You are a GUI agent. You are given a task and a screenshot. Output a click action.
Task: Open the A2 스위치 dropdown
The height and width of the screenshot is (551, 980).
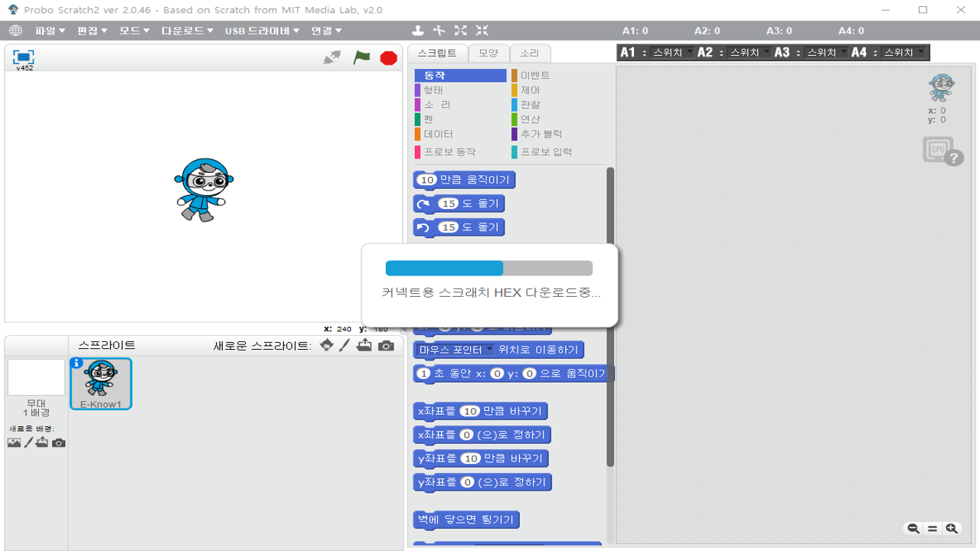point(750,52)
